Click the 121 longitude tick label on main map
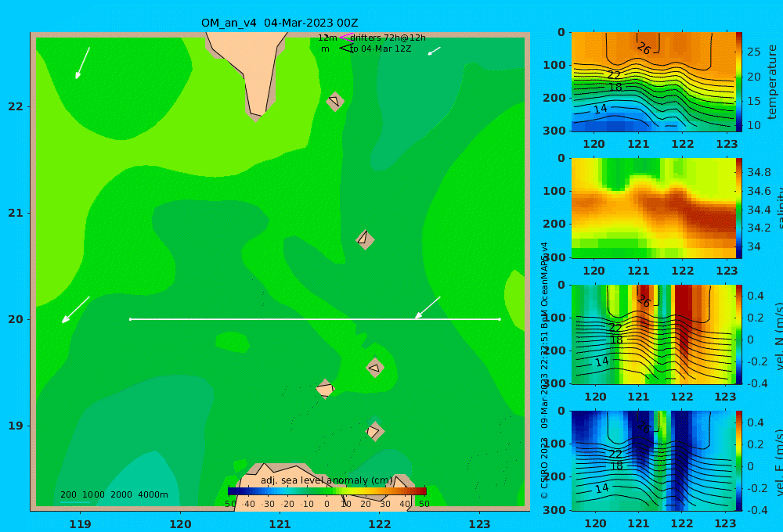 [280, 524]
